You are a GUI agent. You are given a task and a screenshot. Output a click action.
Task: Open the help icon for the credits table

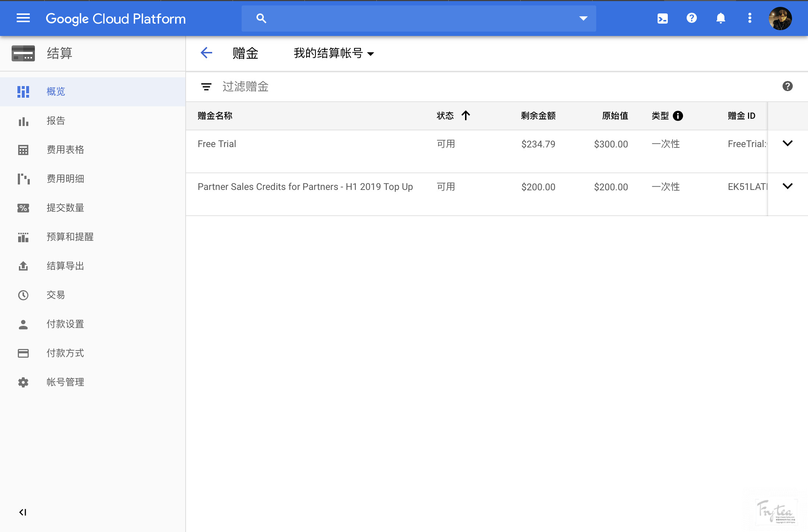(x=787, y=86)
